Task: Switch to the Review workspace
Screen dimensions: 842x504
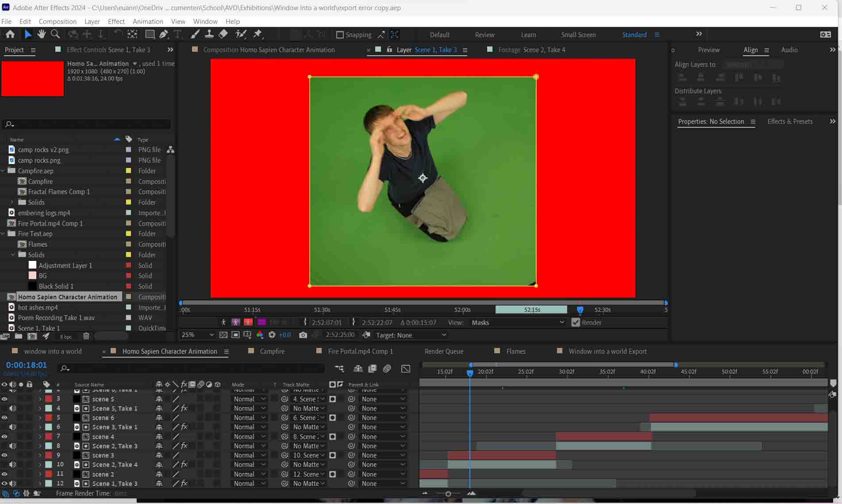Action: tap(484, 34)
